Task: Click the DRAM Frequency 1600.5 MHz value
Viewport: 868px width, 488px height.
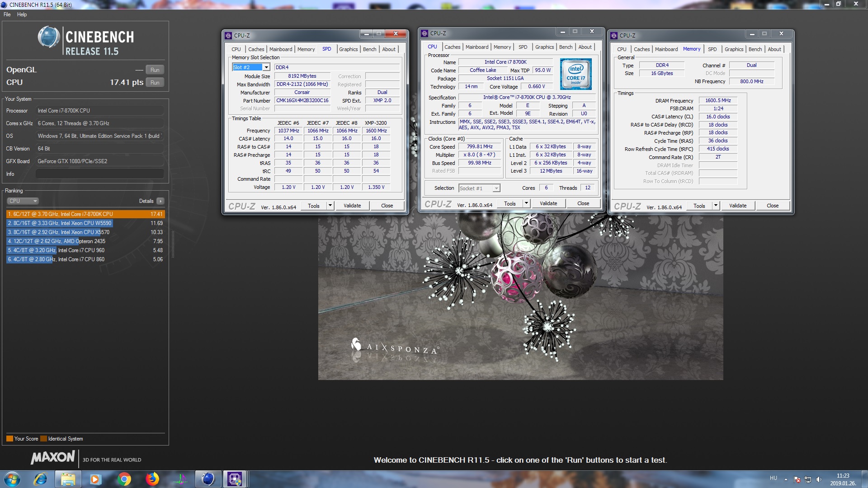Action: tap(718, 101)
